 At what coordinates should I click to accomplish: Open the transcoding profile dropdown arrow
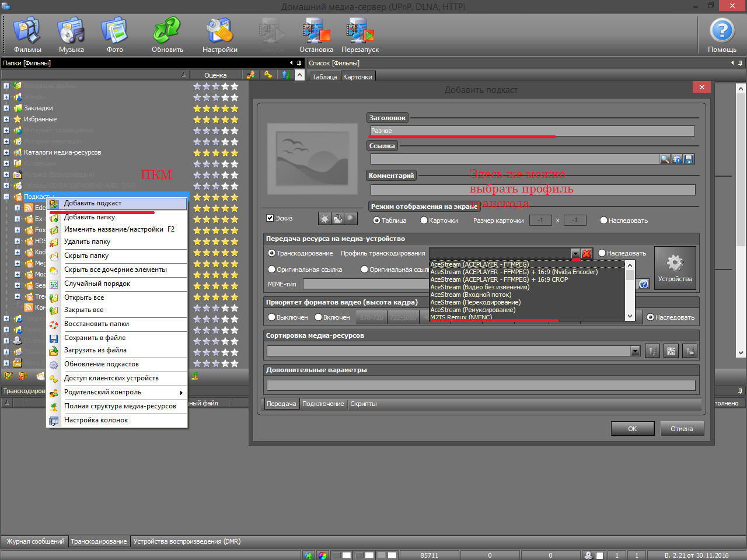[575, 253]
